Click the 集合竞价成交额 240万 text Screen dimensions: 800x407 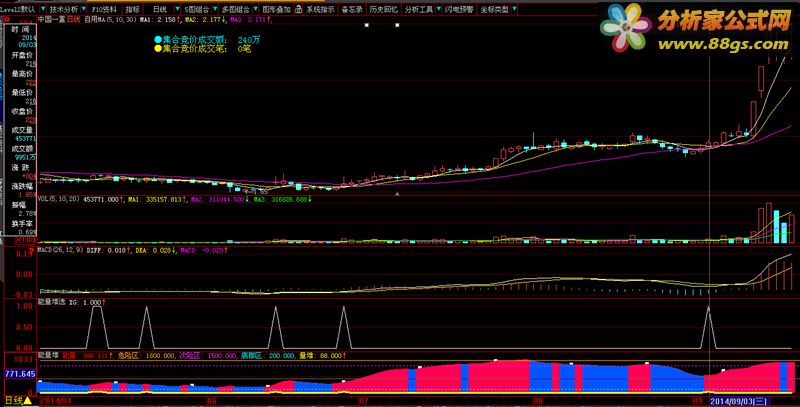coord(211,40)
